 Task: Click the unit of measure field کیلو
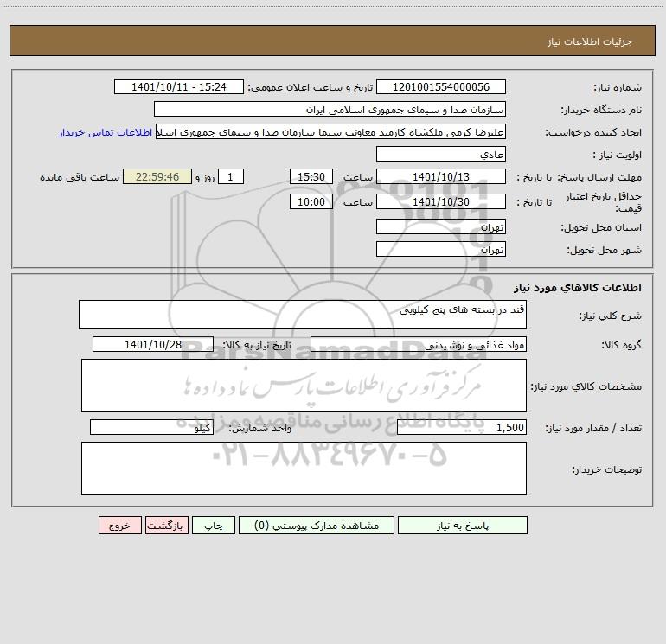click(151, 427)
